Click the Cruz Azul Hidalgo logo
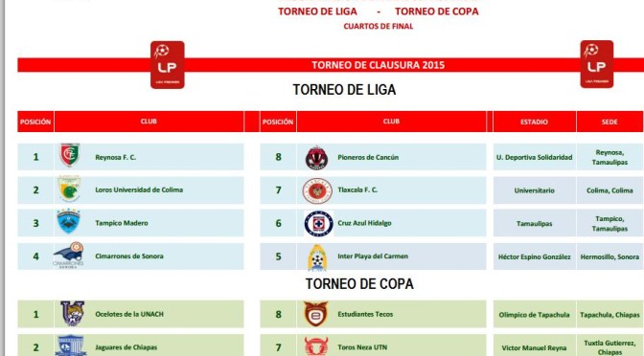The image size is (644, 356). 318,224
